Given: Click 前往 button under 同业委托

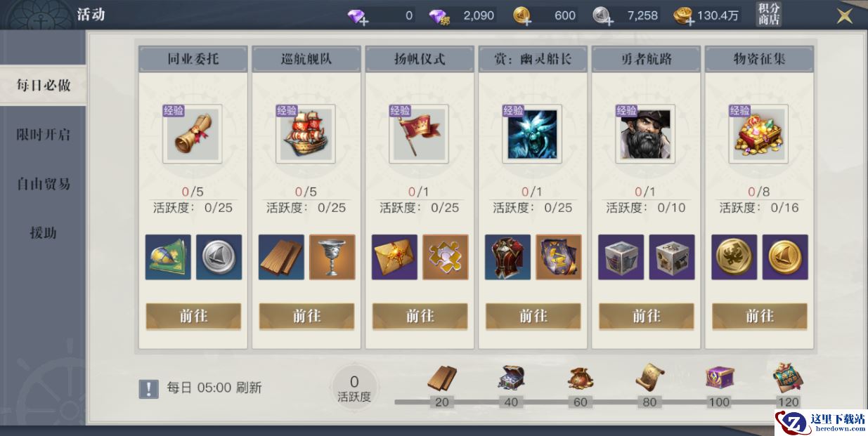Looking at the screenshot, I should coord(193,316).
